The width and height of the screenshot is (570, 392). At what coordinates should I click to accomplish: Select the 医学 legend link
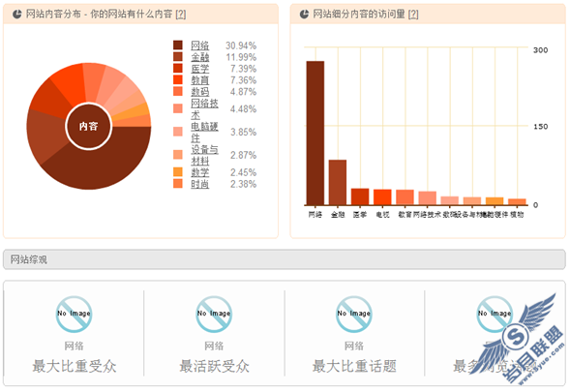click(x=200, y=69)
